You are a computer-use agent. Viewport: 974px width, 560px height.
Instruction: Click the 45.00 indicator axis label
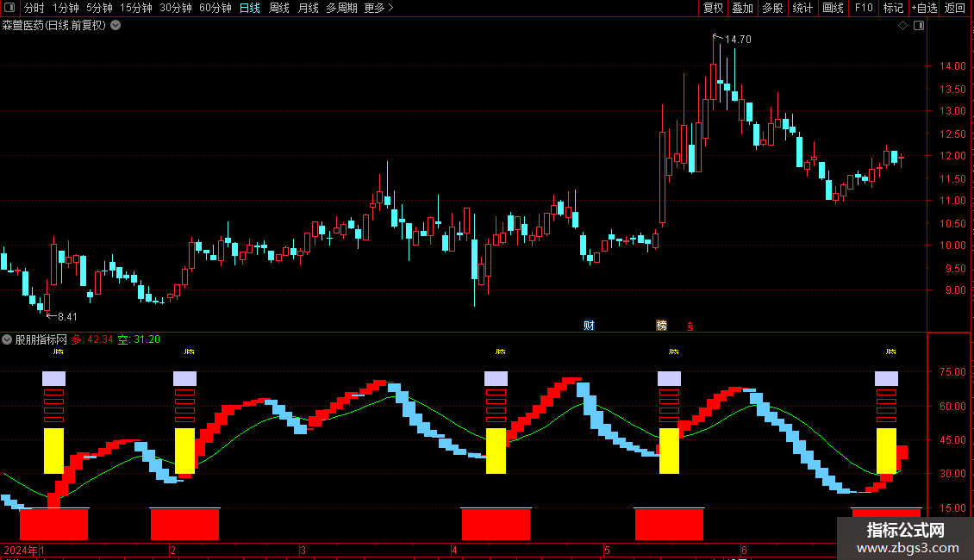pos(952,440)
